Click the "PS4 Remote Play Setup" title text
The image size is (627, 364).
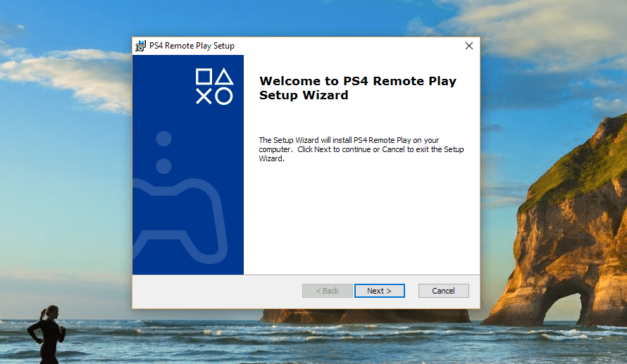pyautogui.click(x=192, y=46)
